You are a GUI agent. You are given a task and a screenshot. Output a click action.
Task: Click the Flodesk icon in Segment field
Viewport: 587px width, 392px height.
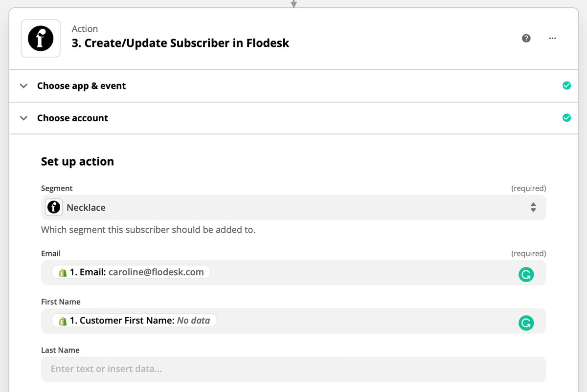pyautogui.click(x=54, y=207)
